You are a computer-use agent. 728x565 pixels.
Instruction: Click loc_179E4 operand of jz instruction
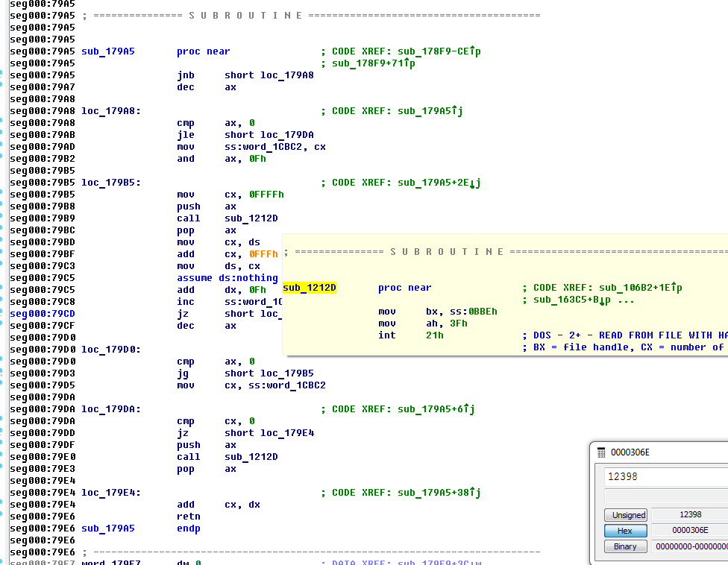pyautogui.click(x=286, y=433)
